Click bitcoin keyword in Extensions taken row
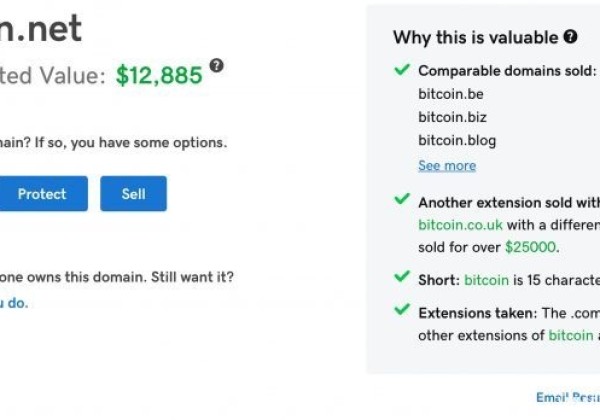600x420 pixels. tap(572, 336)
